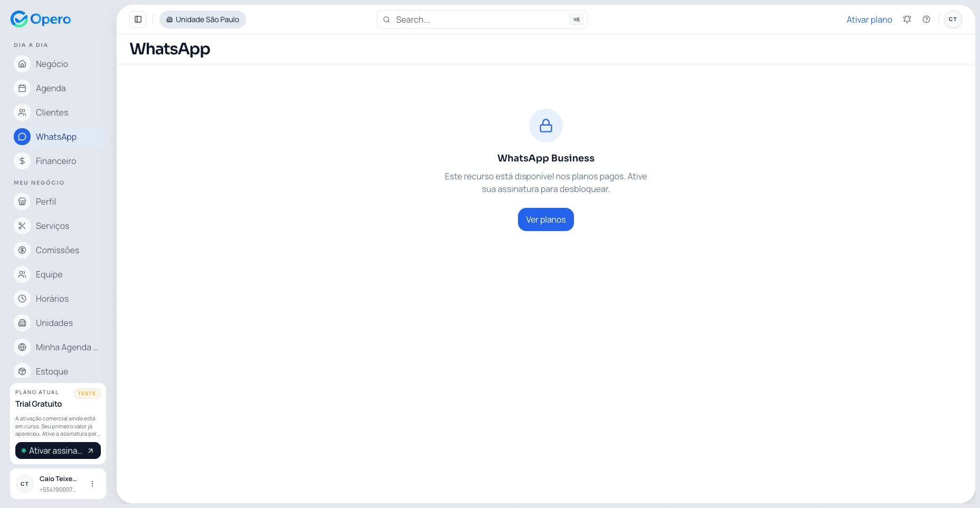Viewport: 980px width, 508px height.
Task: Open Minha Agenda with the globe icon
Action: coord(22,347)
